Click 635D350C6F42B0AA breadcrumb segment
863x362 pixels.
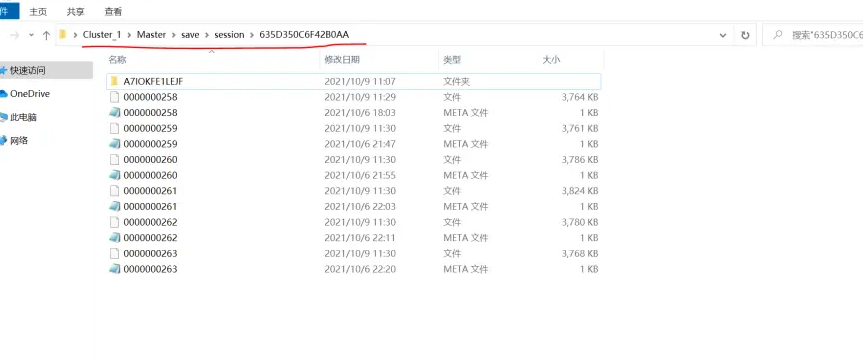click(x=304, y=35)
